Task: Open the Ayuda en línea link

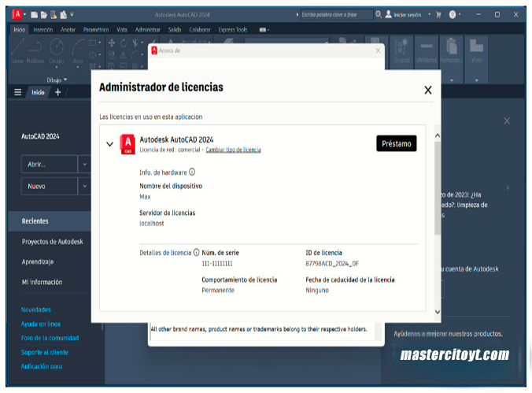Action: [40, 324]
